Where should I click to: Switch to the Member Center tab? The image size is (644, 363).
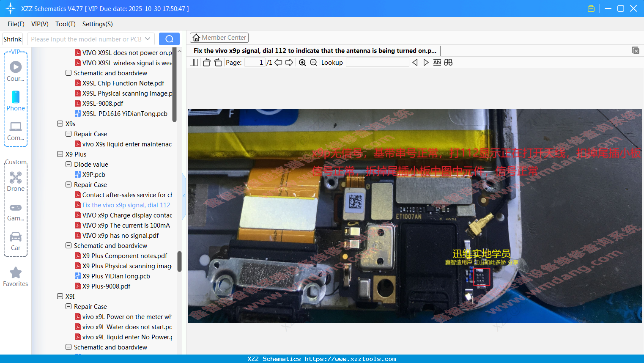(219, 38)
